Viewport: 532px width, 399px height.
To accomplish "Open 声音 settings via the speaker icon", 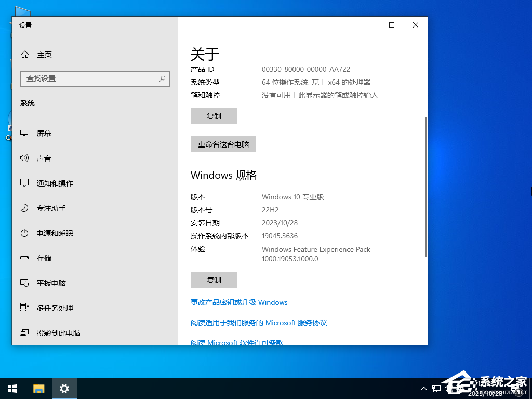I will click(24, 158).
